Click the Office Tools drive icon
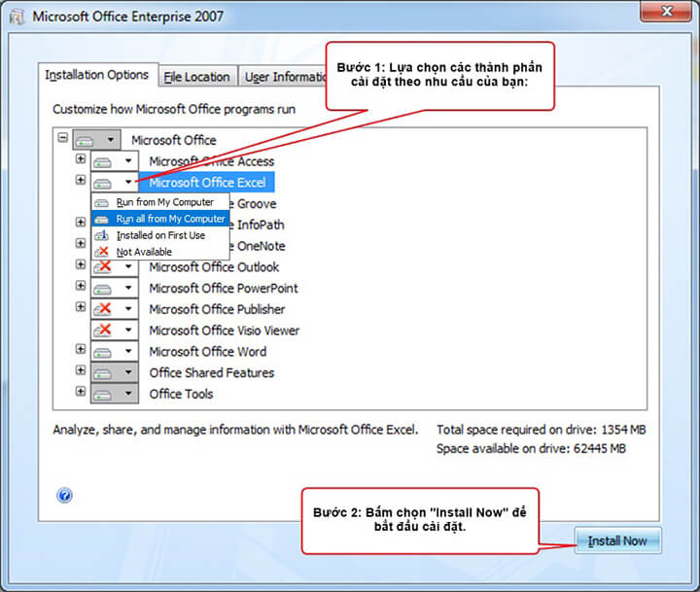This screenshot has height=592, width=700. [104, 394]
